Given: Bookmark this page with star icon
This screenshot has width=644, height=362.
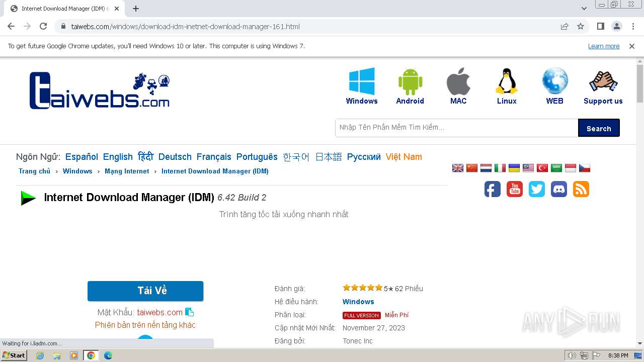Looking at the screenshot, I should (x=581, y=26).
